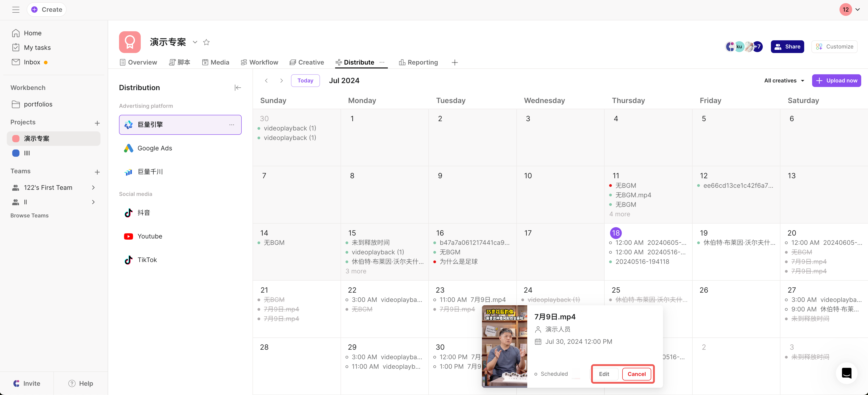Image resolution: width=868 pixels, height=395 pixels.
Task: Click the hamburger menu icon
Action: click(x=15, y=10)
